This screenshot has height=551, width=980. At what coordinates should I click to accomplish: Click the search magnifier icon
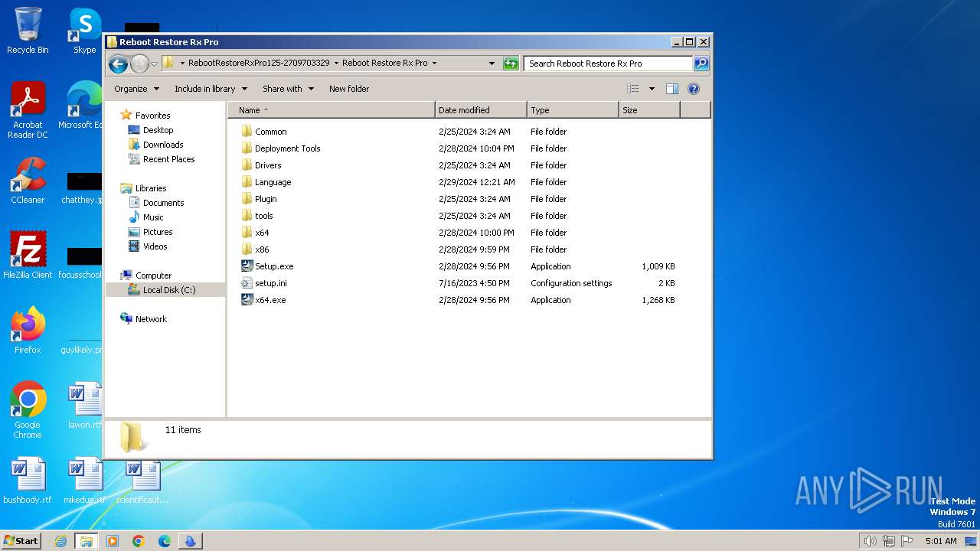click(701, 64)
